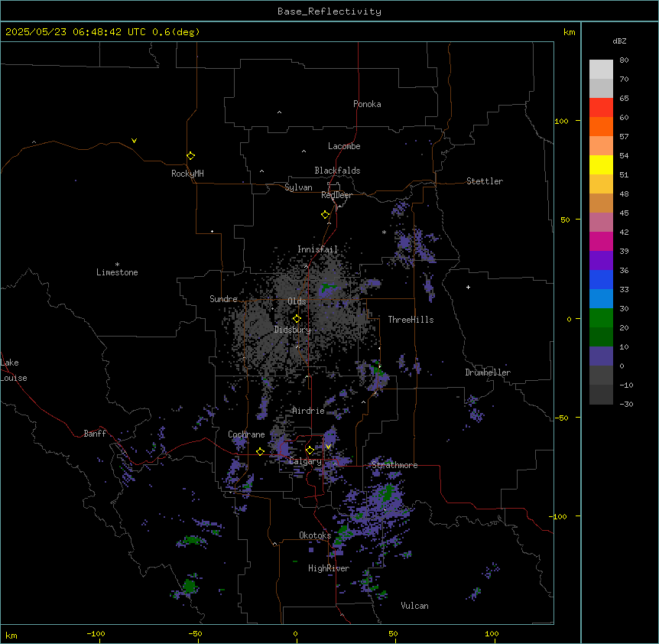Click the yellow diamond marker above RockyMH
The width and height of the screenshot is (659, 644).
click(190, 155)
